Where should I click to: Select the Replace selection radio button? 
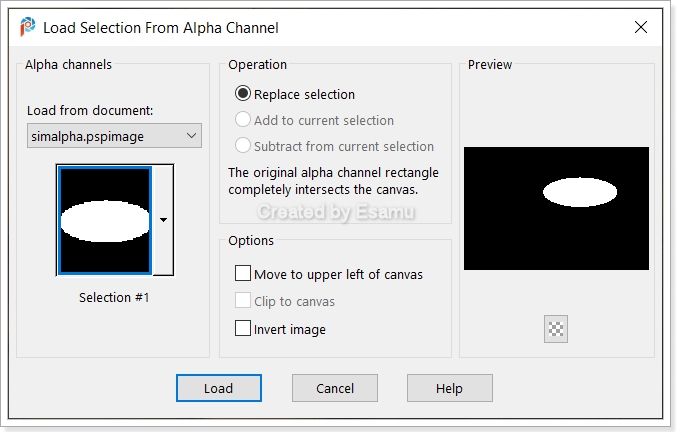pos(243,94)
